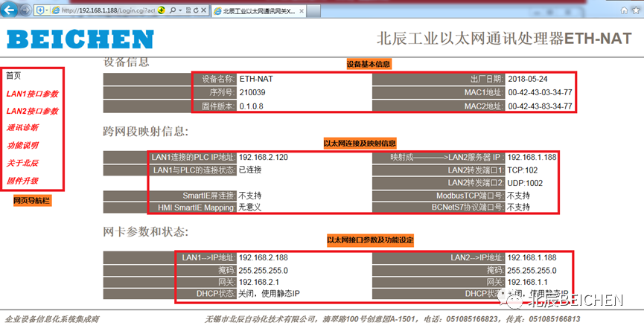Open LAN2接口参数 in the sidebar

(33, 111)
